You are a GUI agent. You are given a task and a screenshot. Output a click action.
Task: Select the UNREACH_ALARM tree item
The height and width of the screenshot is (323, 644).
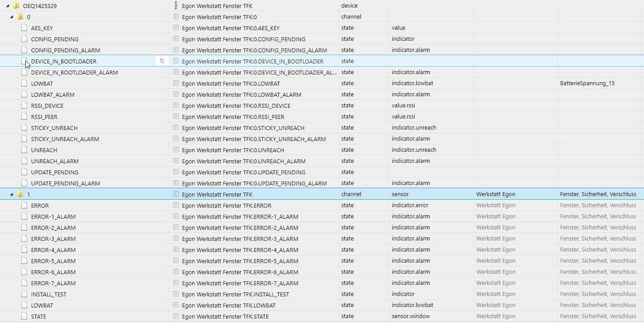(x=55, y=161)
